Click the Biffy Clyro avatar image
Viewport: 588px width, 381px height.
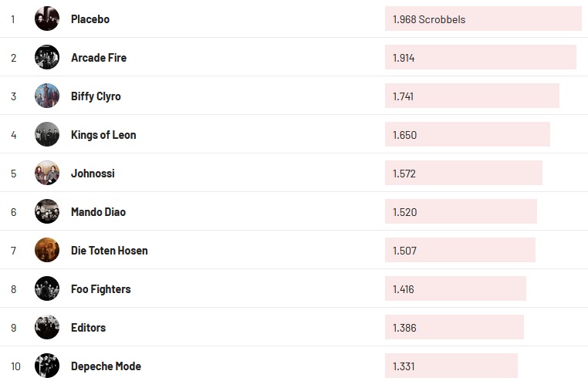pyautogui.click(x=47, y=96)
